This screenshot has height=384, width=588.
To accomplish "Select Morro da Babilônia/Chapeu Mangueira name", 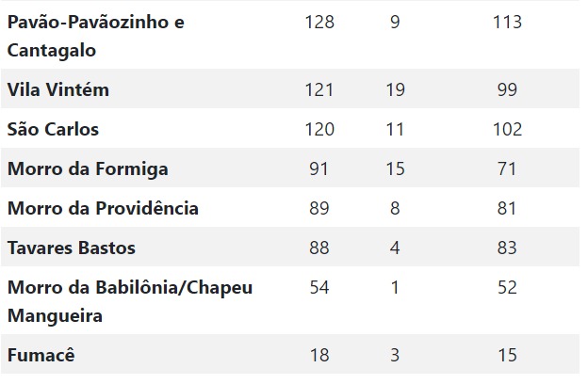I will pos(130,301).
